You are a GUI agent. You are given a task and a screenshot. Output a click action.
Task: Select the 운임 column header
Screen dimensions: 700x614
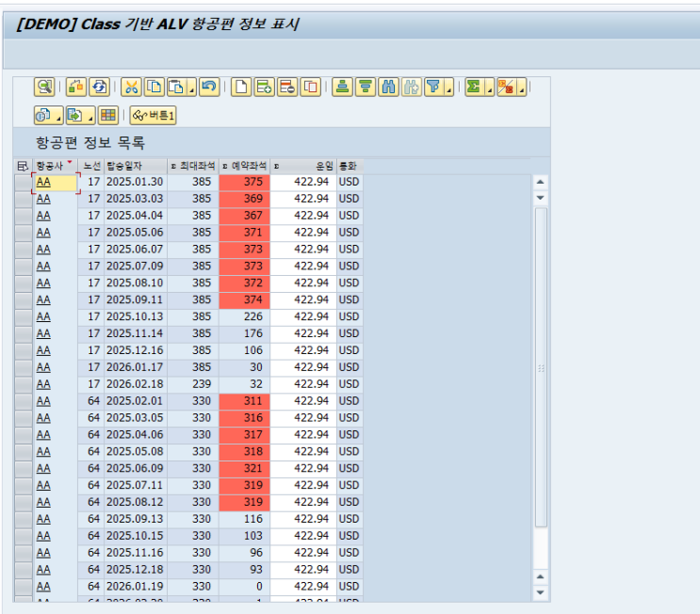(303, 167)
